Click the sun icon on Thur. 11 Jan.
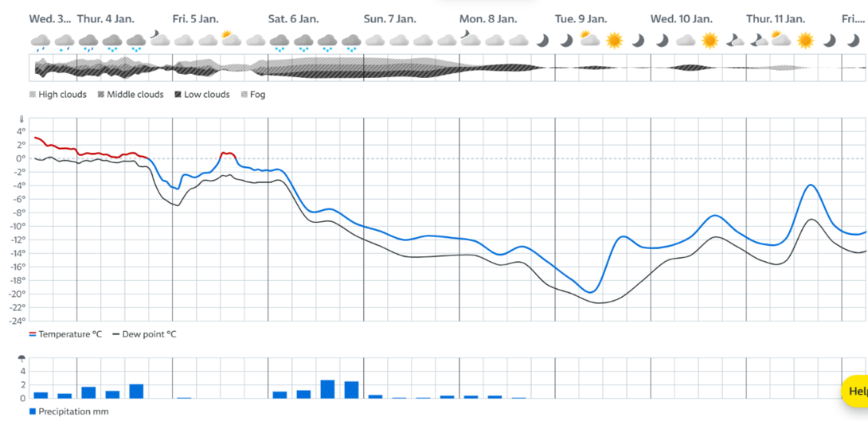 805,41
